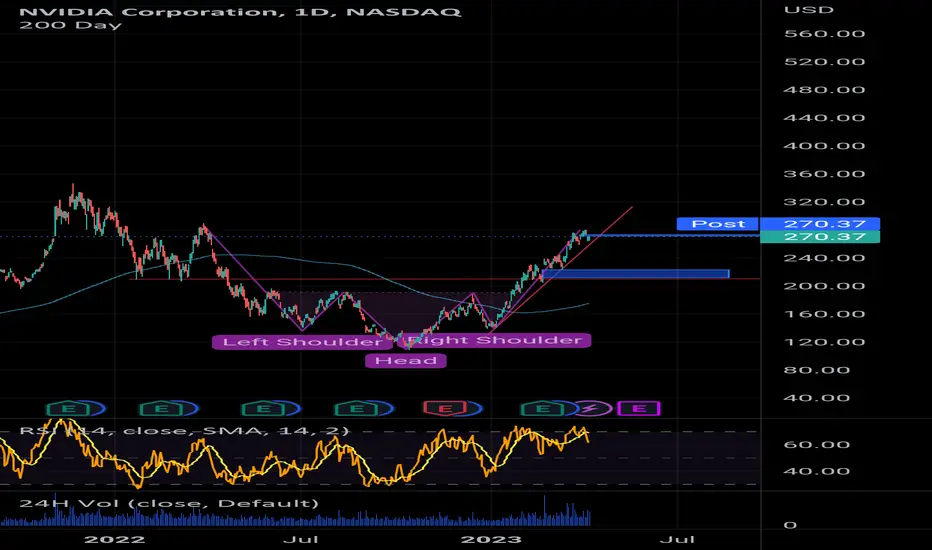Click the 40.00 RSI axis value
Screen dimensions: 932x550
click(817, 472)
